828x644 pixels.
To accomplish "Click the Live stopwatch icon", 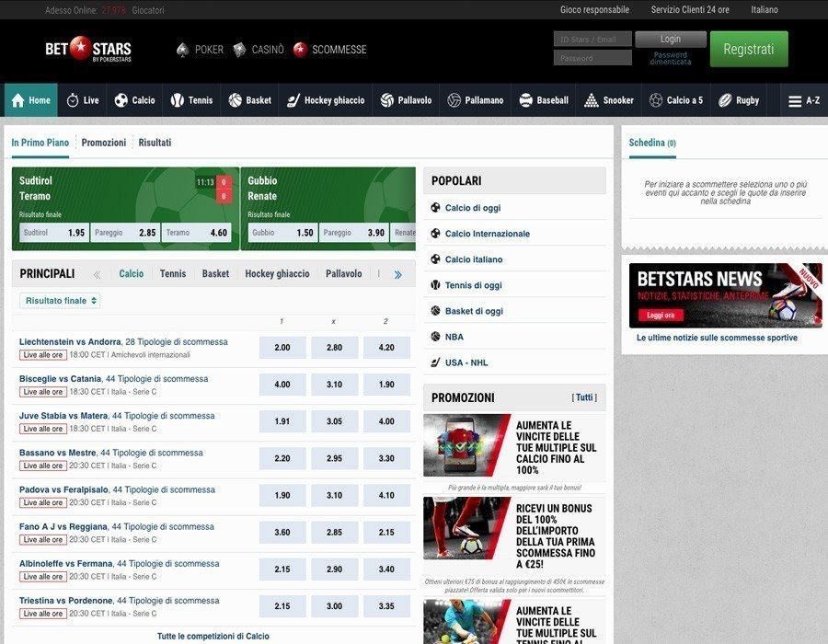I will tap(73, 100).
